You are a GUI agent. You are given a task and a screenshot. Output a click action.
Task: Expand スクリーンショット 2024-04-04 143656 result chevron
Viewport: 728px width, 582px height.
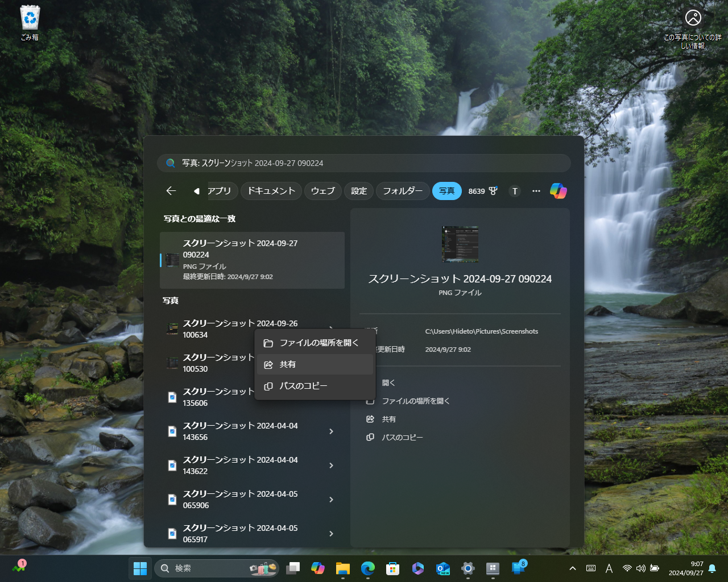point(331,431)
